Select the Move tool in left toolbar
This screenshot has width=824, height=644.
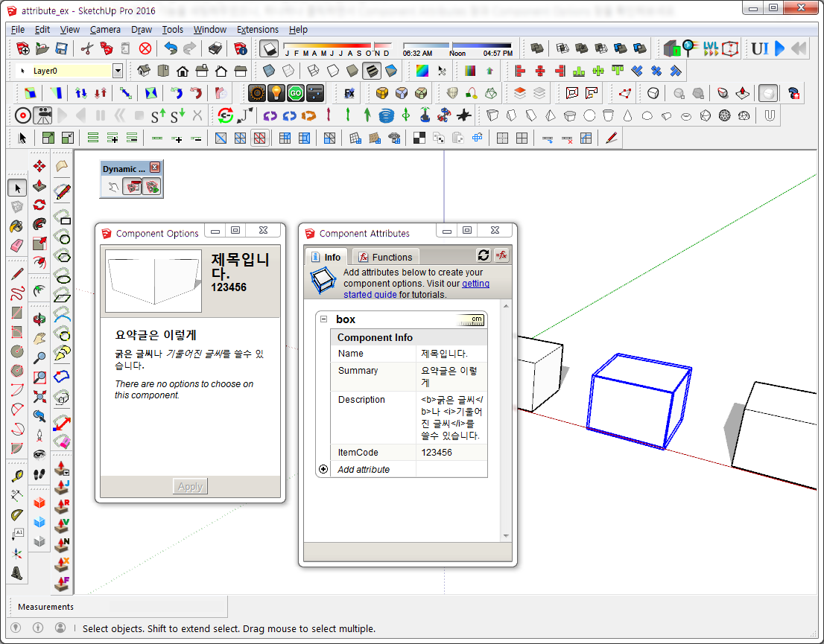(39, 167)
